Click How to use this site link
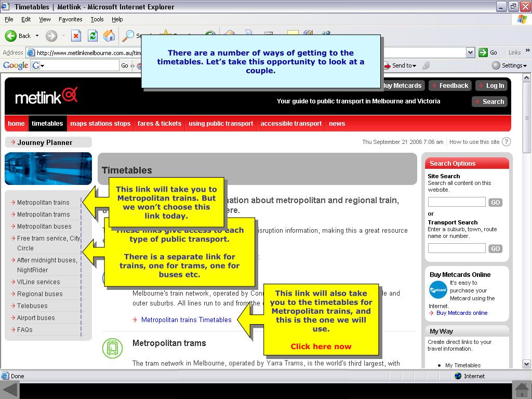532x399 pixels. [474, 142]
